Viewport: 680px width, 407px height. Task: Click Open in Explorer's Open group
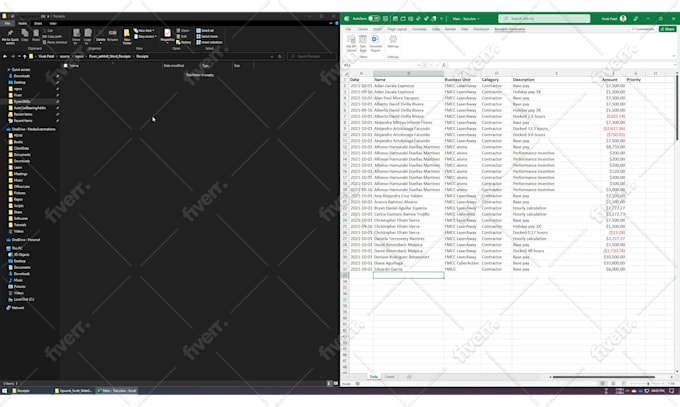(183, 31)
